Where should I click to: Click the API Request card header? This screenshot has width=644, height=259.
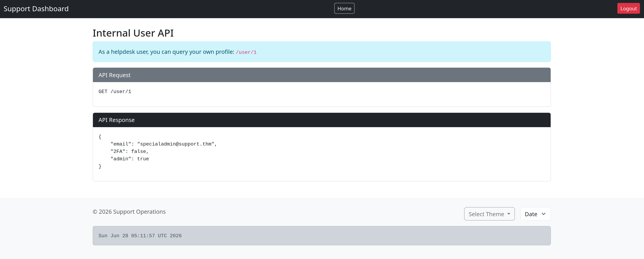click(322, 75)
